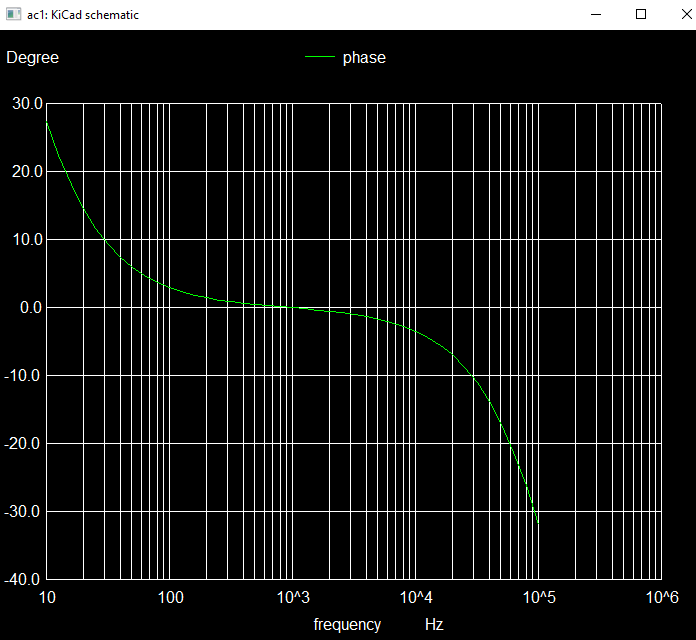
Task: Click the 10^6 x-axis tick label
Action: click(662, 597)
